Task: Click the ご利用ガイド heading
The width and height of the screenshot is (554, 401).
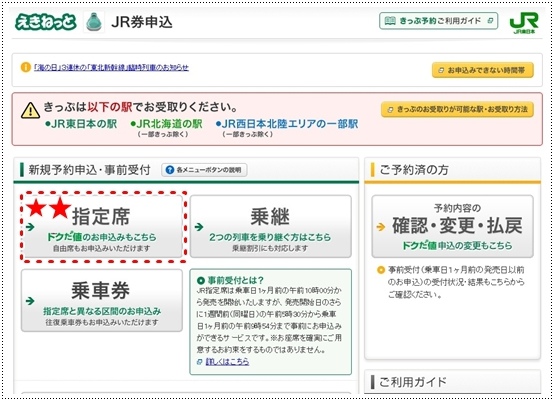Action: click(x=413, y=382)
